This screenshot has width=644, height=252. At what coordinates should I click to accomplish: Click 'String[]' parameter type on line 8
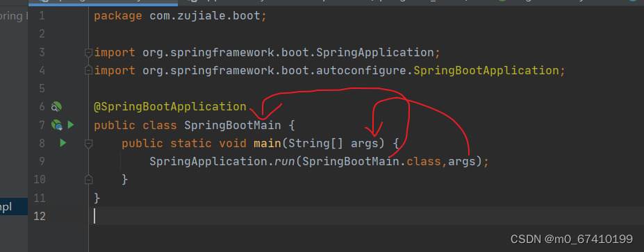316,143
